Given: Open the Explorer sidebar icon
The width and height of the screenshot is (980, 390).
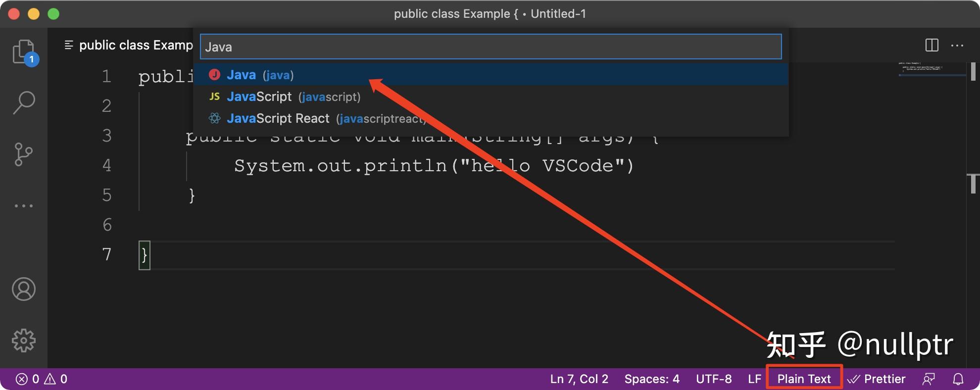Looking at the screenshot, I should coord(24,51).
